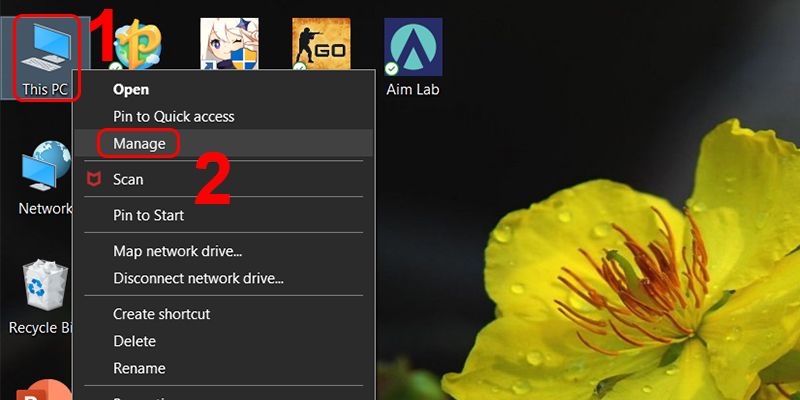This screenshot has width=800, height=400.
Task: Select Map network drive... option
Action: point(177,251)
